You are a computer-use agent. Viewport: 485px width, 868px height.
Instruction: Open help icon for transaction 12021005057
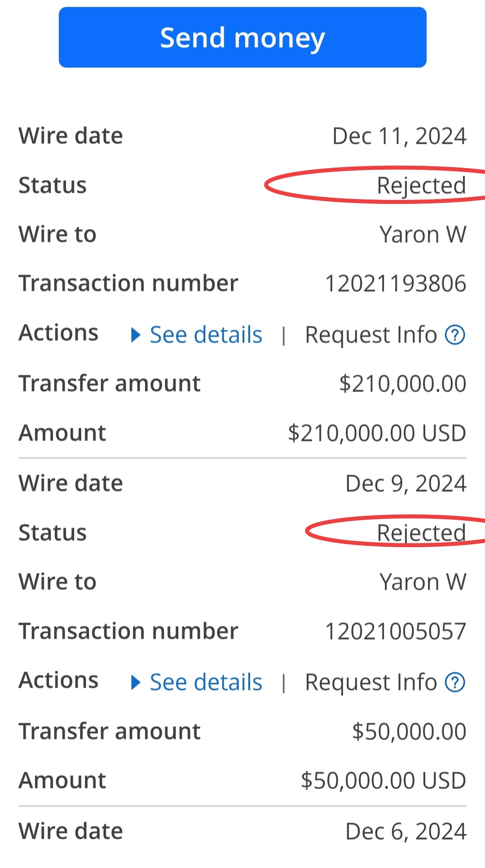click(455, 682)
